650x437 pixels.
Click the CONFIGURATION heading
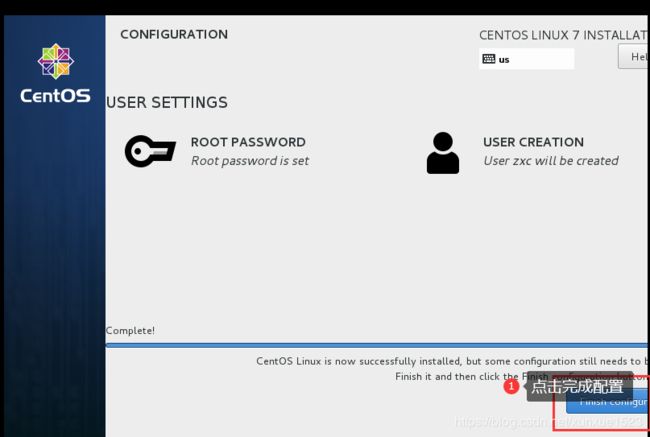174,34
